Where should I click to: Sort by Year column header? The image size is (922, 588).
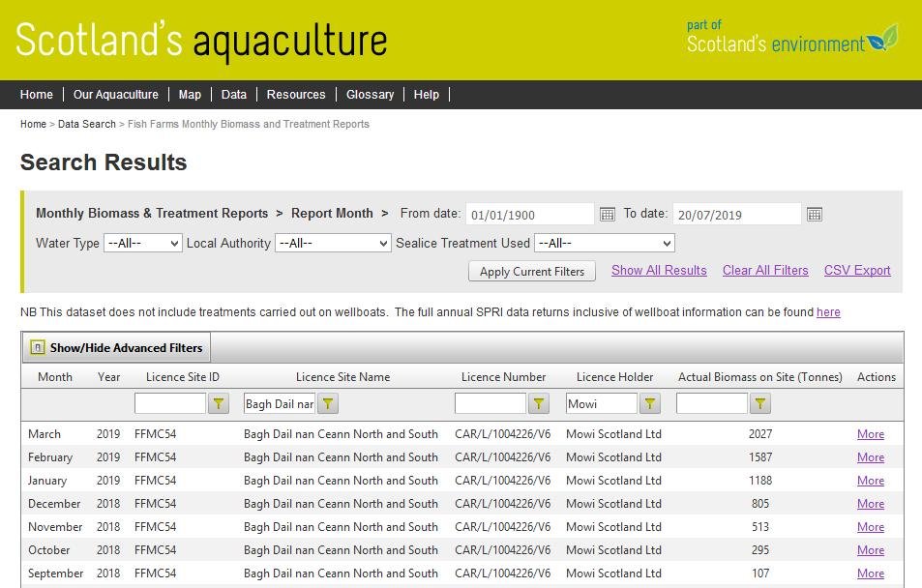pos(108,377)
